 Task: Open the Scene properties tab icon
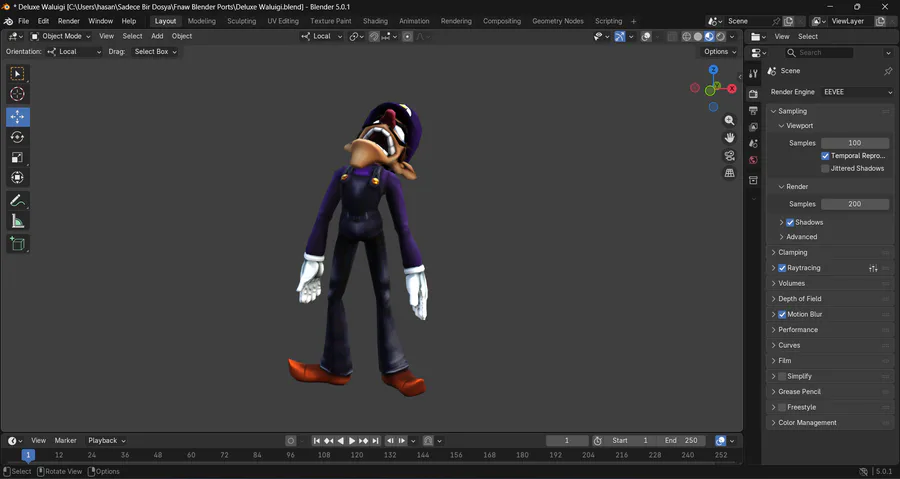coord(753,143)
